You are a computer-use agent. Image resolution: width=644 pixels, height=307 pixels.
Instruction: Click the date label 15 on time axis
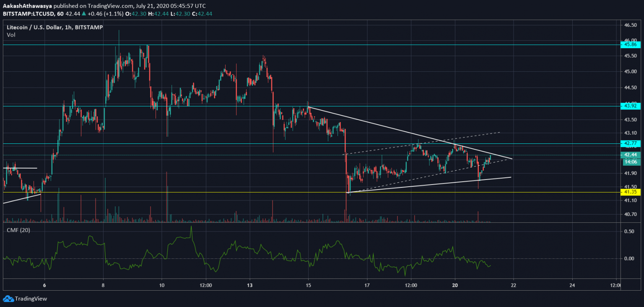[308, 286]
